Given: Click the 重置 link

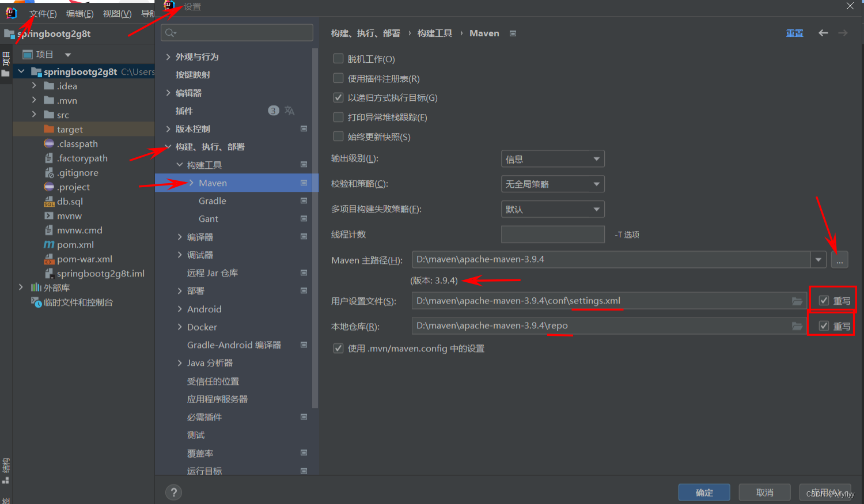Looking at the screenshot, I should (x=795, y=33).
